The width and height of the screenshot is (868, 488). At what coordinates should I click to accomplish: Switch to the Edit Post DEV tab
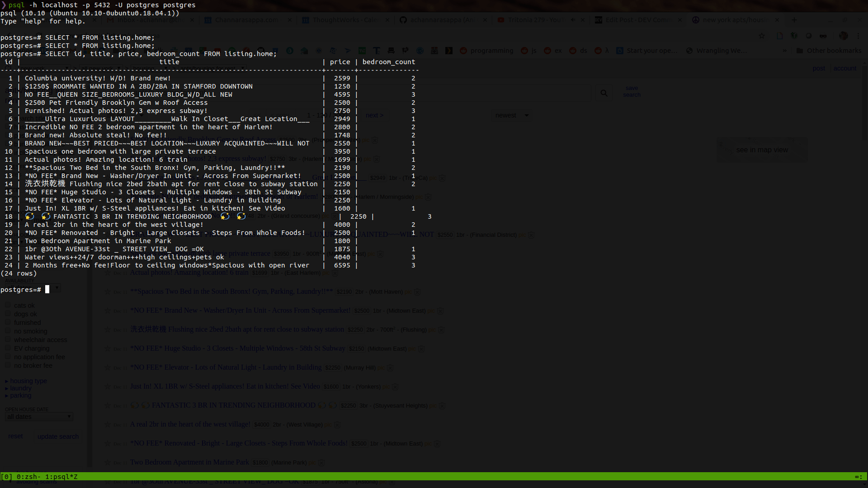(x=637, y=20)
